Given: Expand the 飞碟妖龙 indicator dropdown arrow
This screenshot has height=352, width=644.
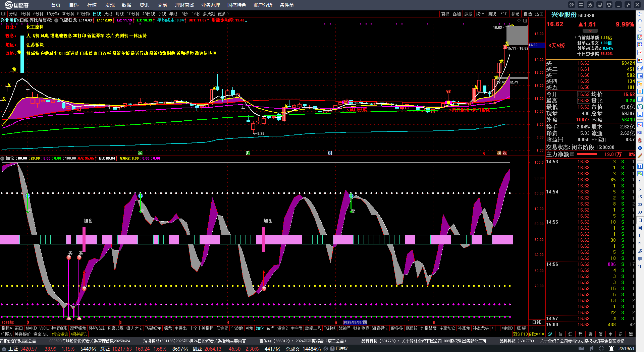Looking at the screenshot, I should 56,20.
